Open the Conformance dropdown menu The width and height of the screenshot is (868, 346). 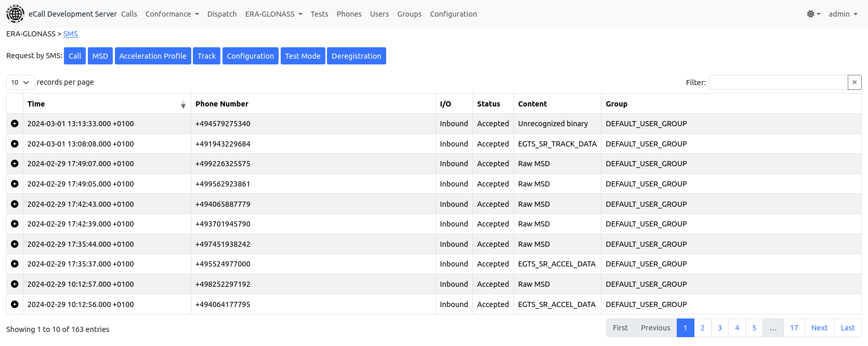(172, 14)
